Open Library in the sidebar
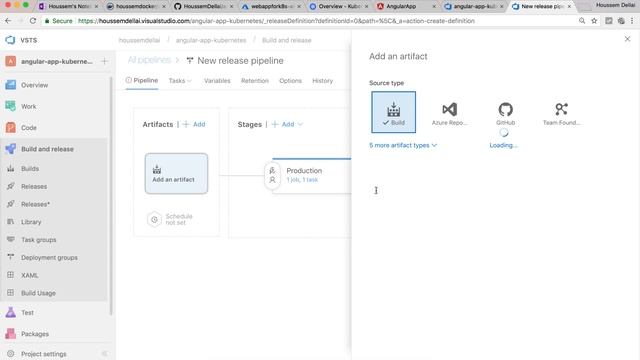 coord(31,222)
